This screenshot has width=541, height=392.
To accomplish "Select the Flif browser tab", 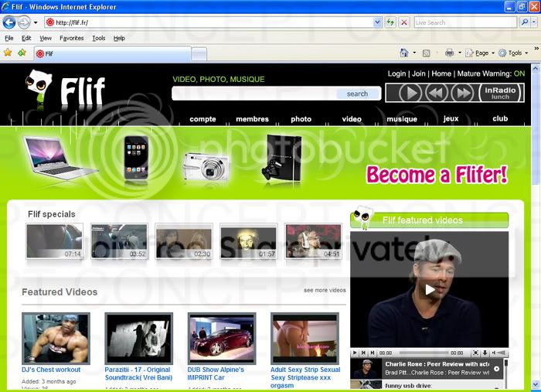I will coord(113,54).
